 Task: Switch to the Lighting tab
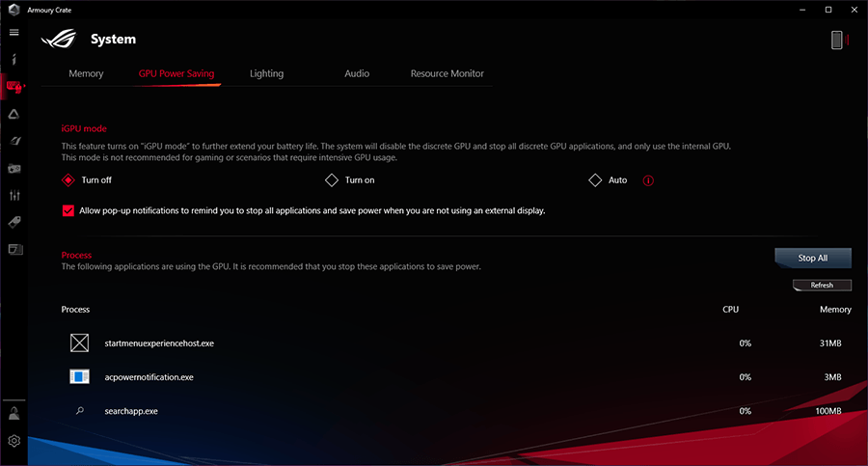266,73
